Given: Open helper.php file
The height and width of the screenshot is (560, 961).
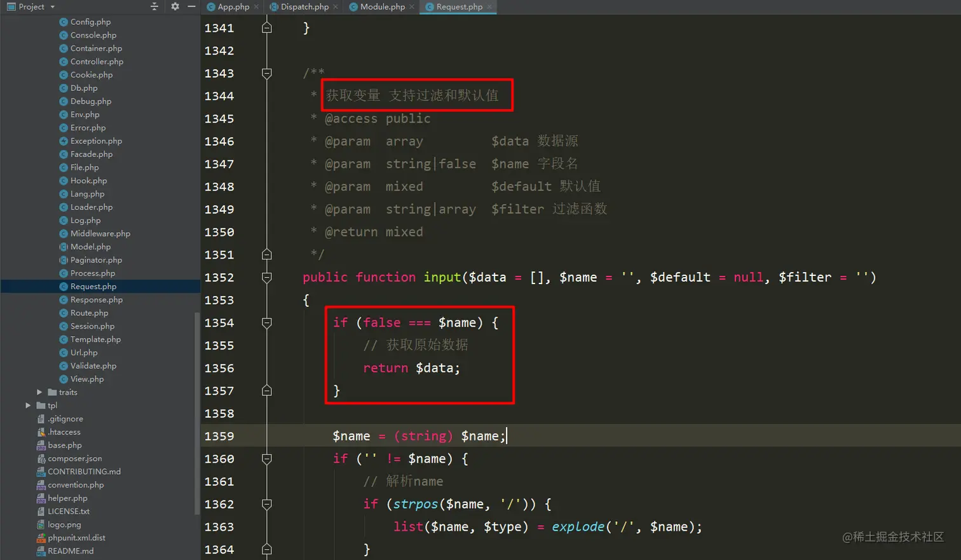Looking at the screenshot, I should pyautogui.click(x=67, y=498).
